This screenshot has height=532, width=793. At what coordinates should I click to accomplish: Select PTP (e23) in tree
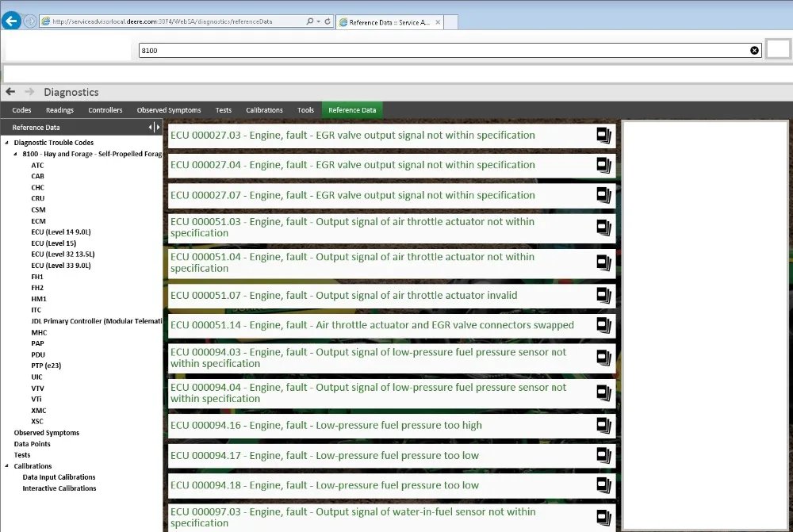(46, 366)
